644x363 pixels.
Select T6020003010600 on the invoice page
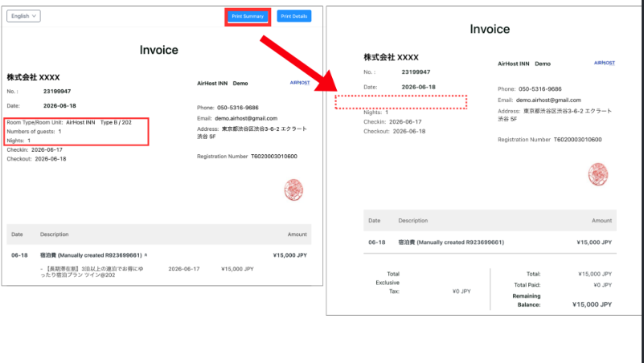[274, 157]
